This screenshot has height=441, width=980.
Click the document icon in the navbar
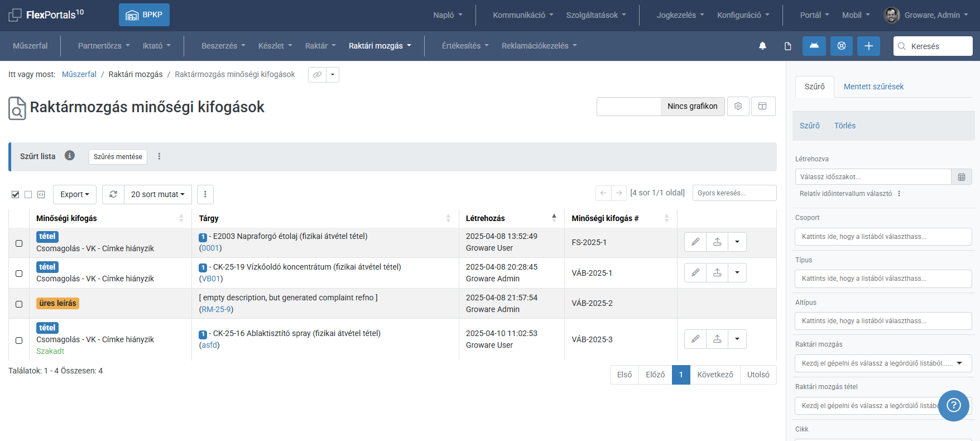(788, 46)
